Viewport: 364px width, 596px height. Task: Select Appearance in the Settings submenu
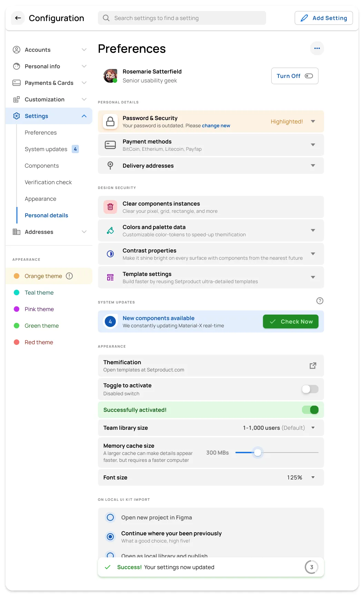point(40,199)
